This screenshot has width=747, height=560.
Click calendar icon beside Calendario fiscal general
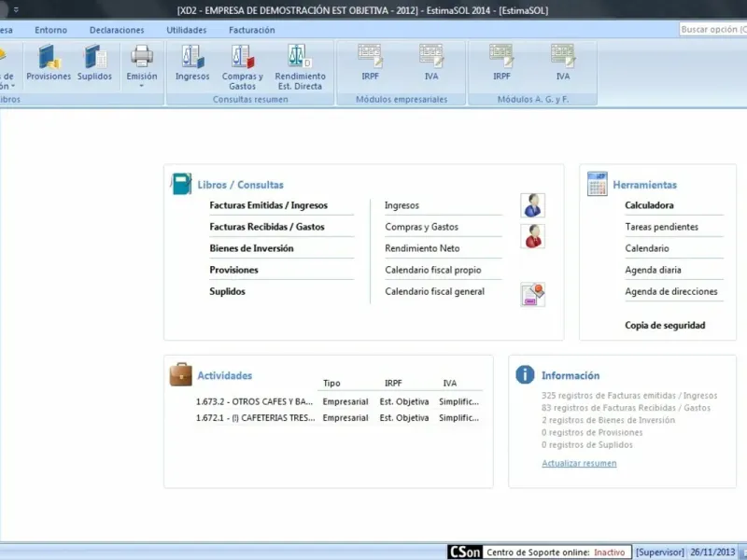coord(532,295)
